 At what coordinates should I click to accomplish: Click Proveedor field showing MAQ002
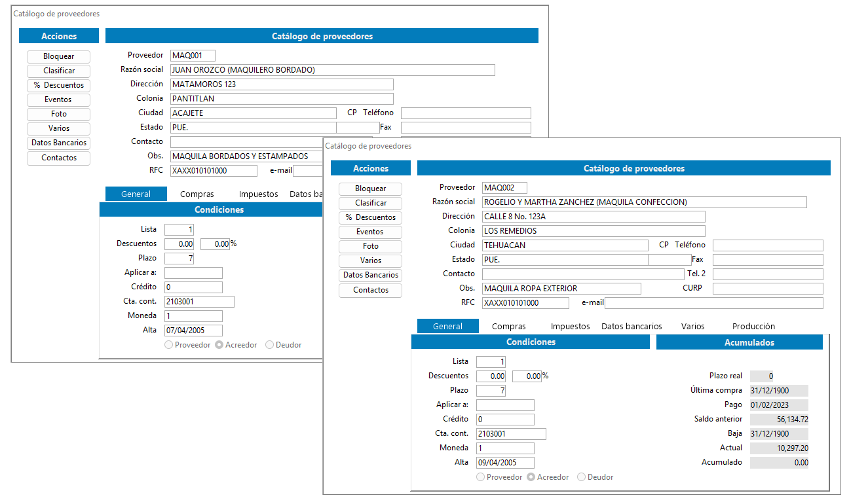504,188
